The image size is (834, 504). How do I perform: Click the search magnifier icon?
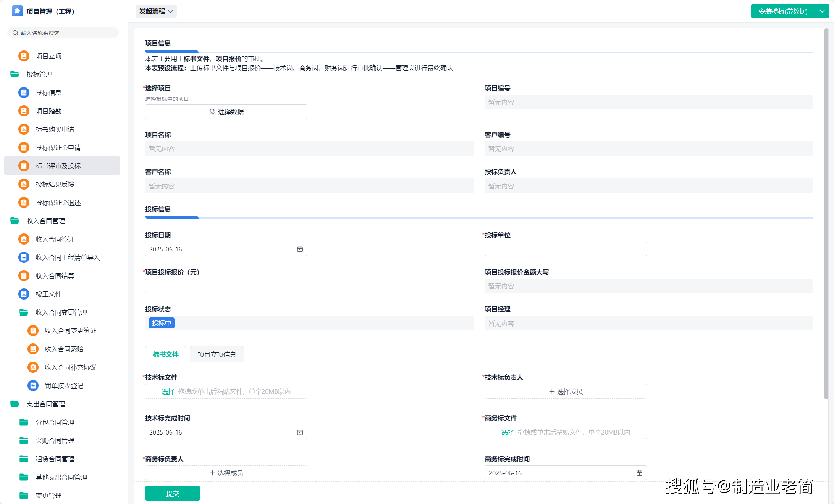tap(15, 33)
